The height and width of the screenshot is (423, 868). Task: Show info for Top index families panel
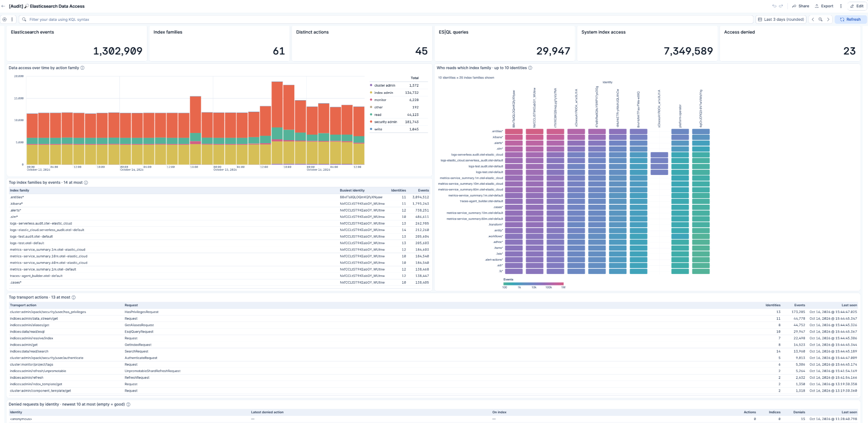click(x=86, y=183)
